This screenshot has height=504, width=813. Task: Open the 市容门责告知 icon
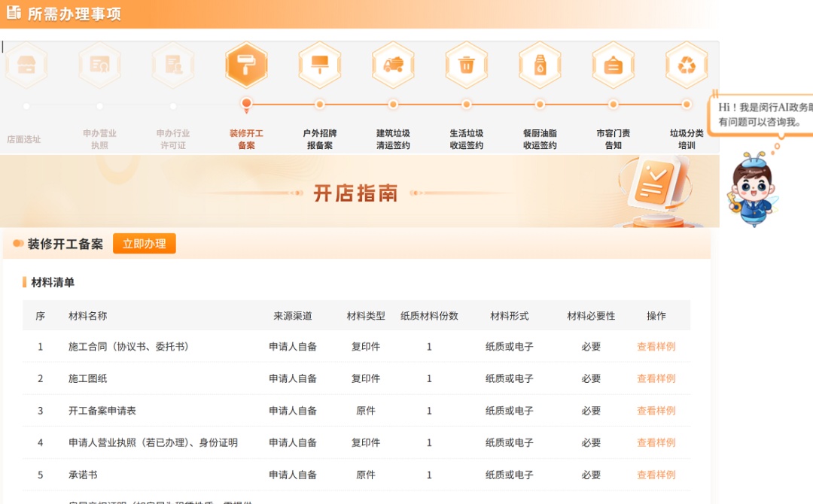(613, 65)
